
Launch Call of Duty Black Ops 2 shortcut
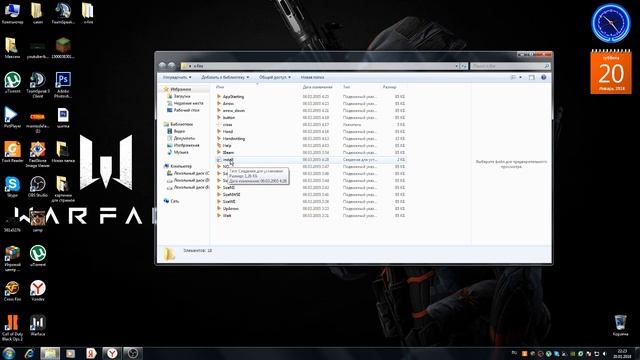tap(12, 328)
